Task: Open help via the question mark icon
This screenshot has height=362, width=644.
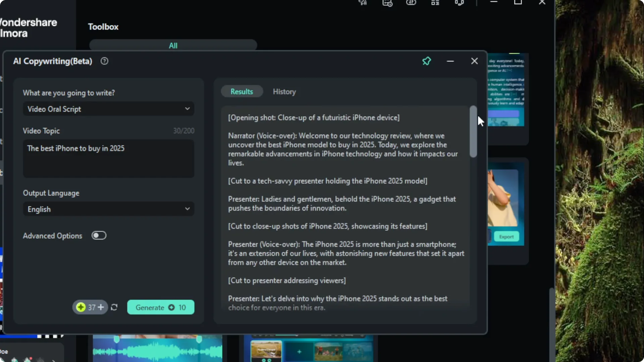Action: tap(104, 61)
